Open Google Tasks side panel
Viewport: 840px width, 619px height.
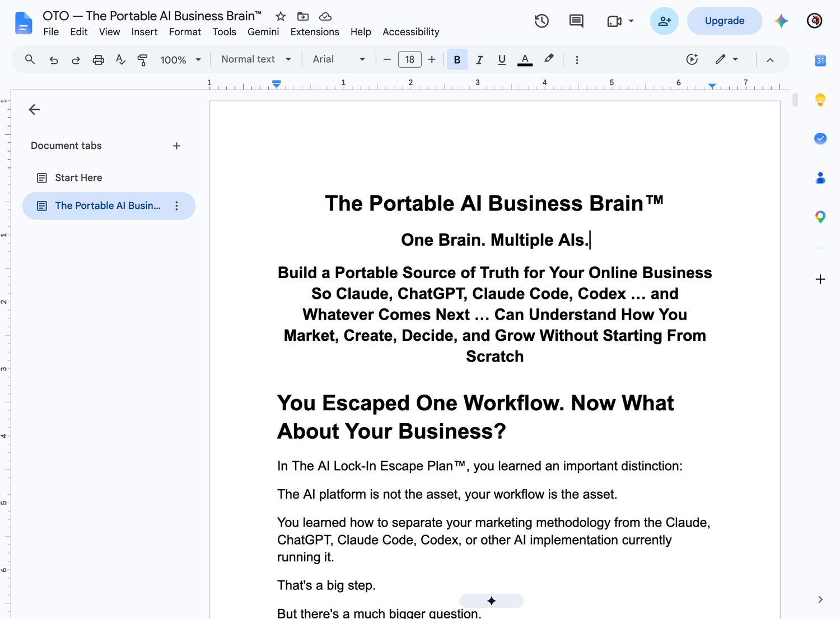click(x=820, y=138)
